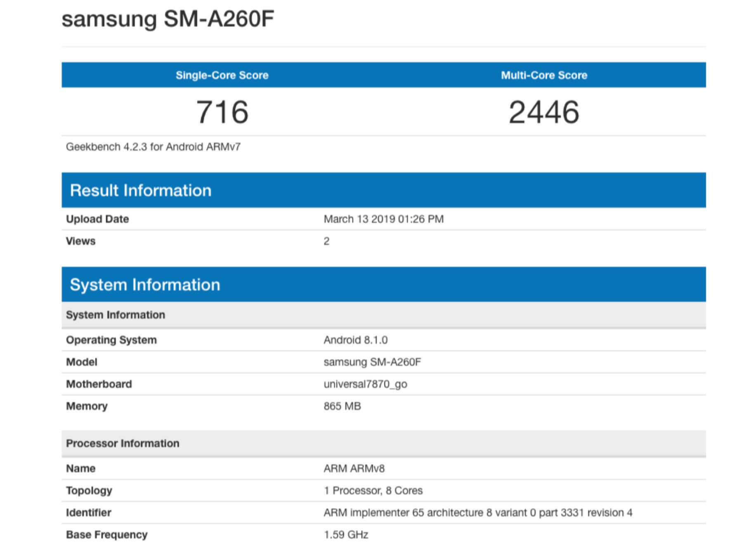Click the Single-Core Score header

coord(222,75)
